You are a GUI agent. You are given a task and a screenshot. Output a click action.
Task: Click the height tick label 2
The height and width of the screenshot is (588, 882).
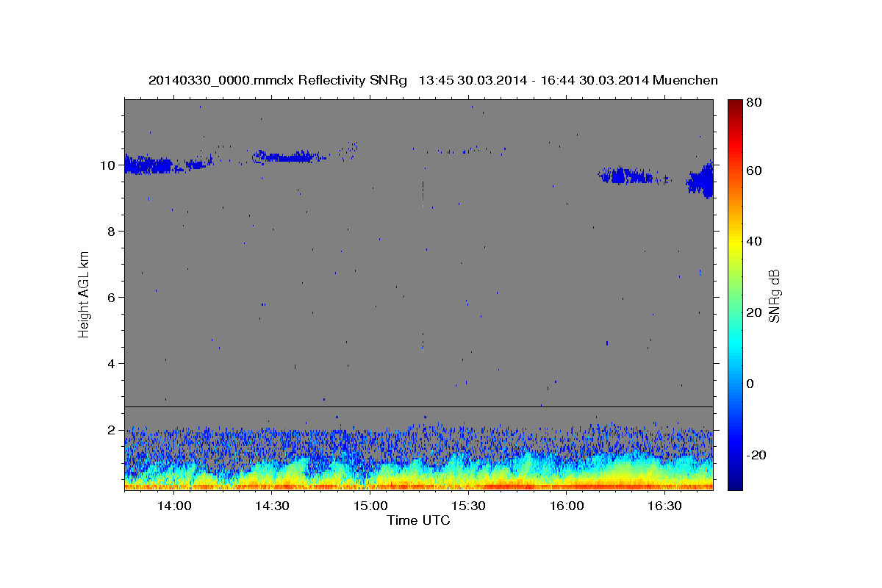point(112,430)
